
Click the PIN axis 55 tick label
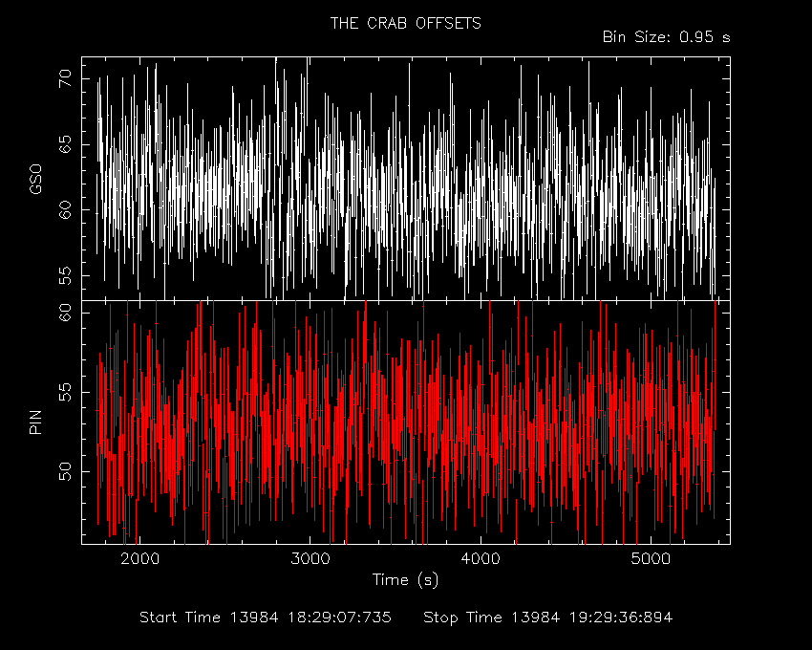(x=65, y=392)
